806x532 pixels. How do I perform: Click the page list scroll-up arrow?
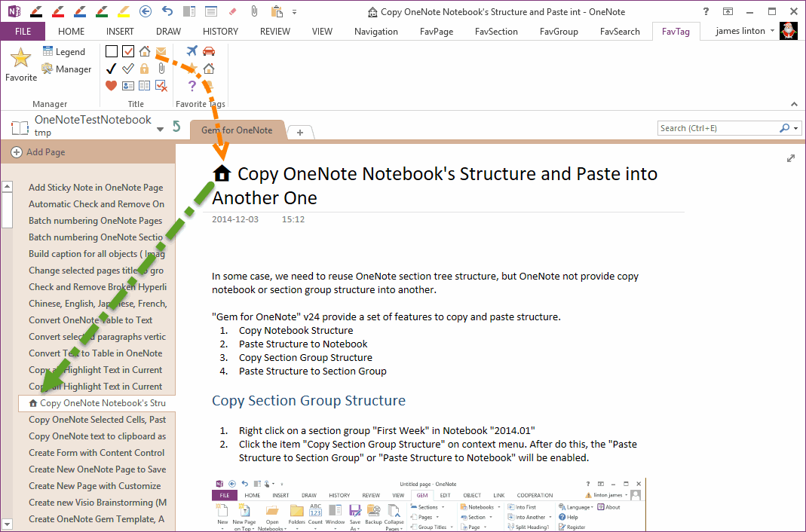click(x=8, y=186)
